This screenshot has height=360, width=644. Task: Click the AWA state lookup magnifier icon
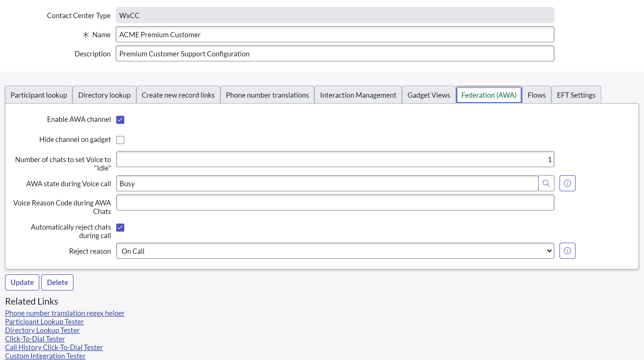(x=546, y=183)
